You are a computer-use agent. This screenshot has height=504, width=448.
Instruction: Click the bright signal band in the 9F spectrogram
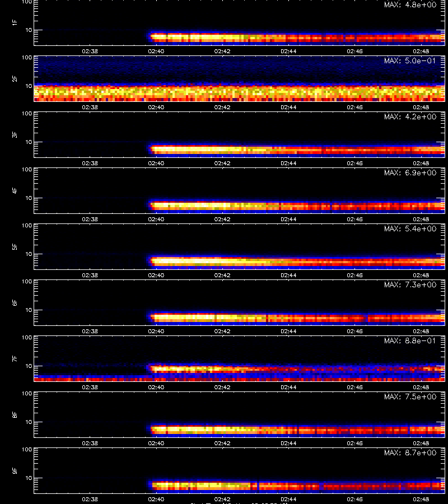pyautogui.click(x=297, y=486)
